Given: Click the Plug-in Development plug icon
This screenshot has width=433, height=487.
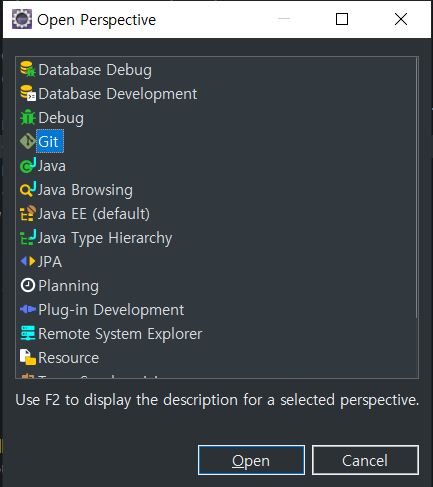Looking at the screenshot, I should pos(28,309).
